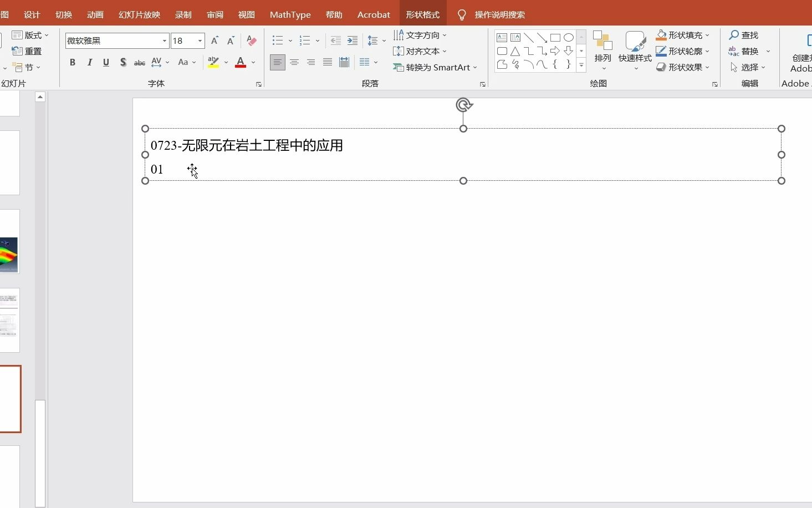The height and width of the screenshot is (508, 812).
Task: Toggle italic formatting
Action: pos(89,62)
